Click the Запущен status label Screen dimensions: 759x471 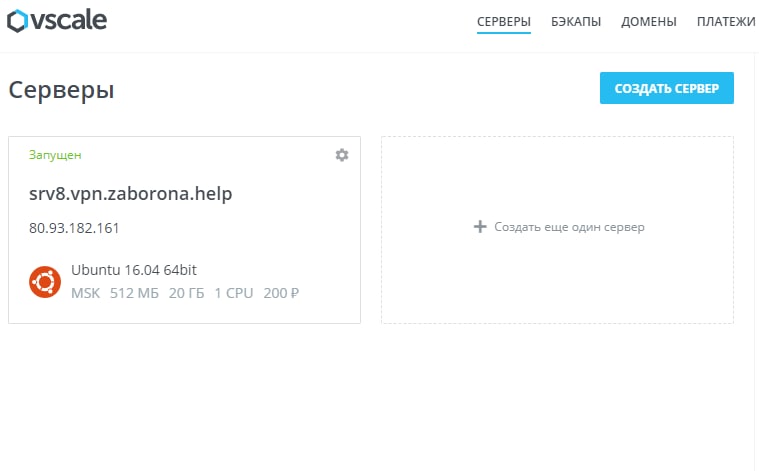click(55, 155)
